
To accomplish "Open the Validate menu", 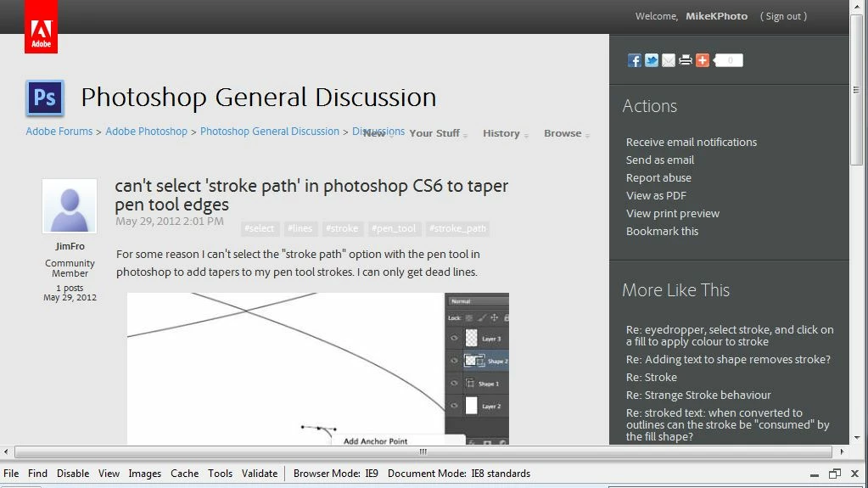I will tap(260, 474).
